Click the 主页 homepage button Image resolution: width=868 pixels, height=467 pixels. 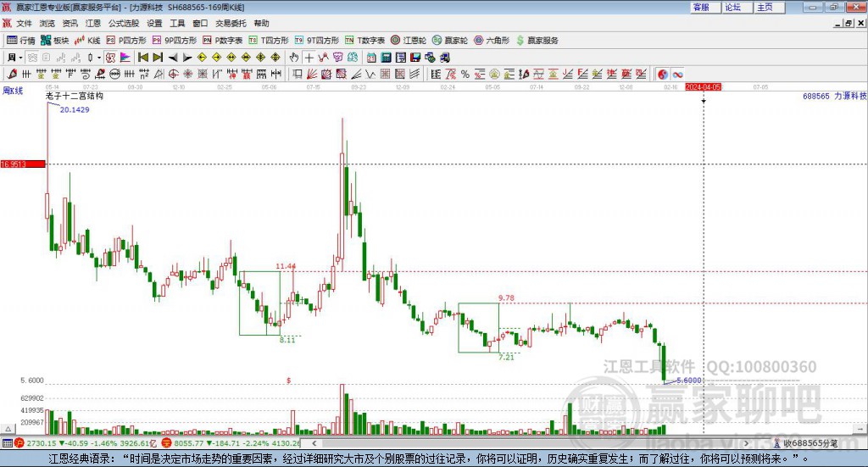(770, 7)
